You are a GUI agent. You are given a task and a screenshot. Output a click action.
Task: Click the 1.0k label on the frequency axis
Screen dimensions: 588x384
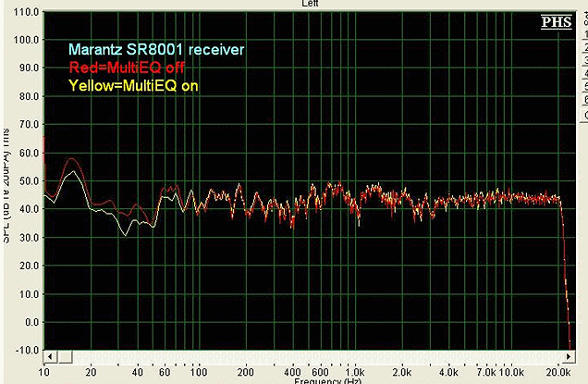coord(355,372)
